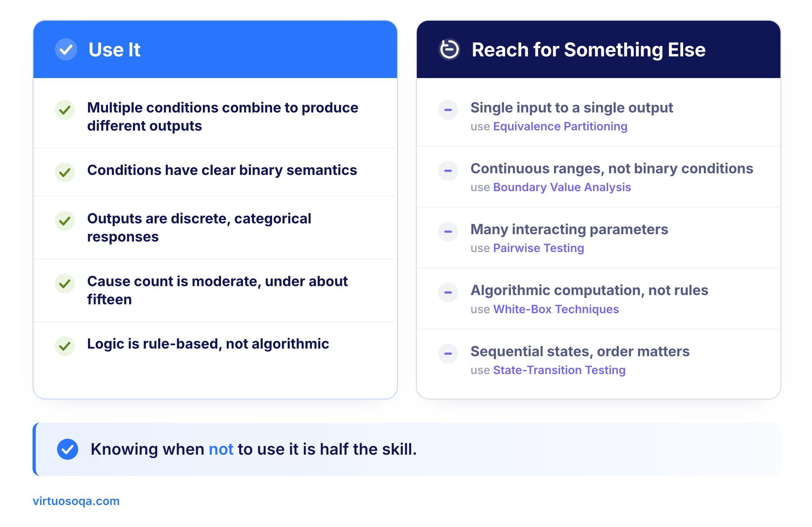Screen dimensions: 812x527
Task: Click the redo-style icon beside Reach for Something Else
Action: pos(449,49)
